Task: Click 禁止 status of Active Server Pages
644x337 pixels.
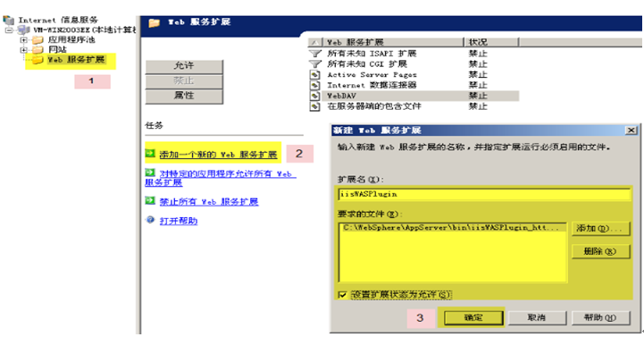Action: click(478, 75)
